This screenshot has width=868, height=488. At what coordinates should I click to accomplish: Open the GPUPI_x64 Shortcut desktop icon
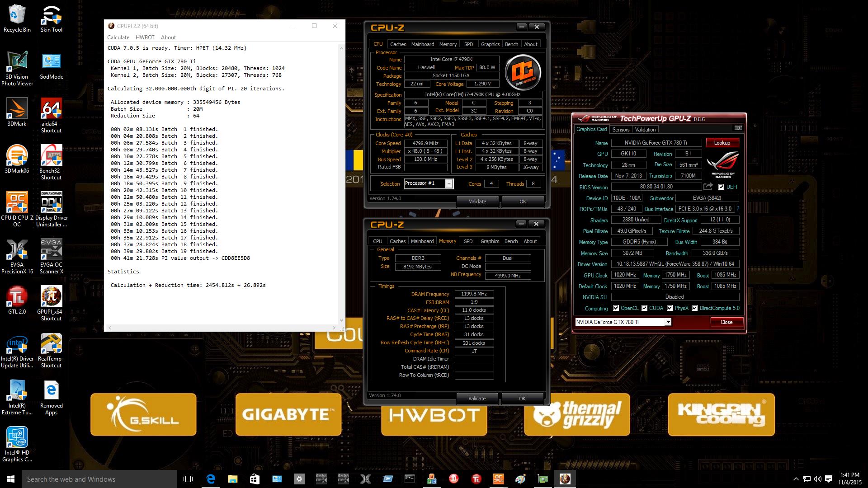tap(52, 304)
